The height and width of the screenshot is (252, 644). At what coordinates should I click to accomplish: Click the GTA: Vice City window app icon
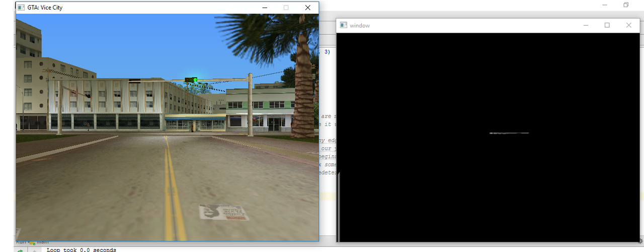[x=21, y=8]
